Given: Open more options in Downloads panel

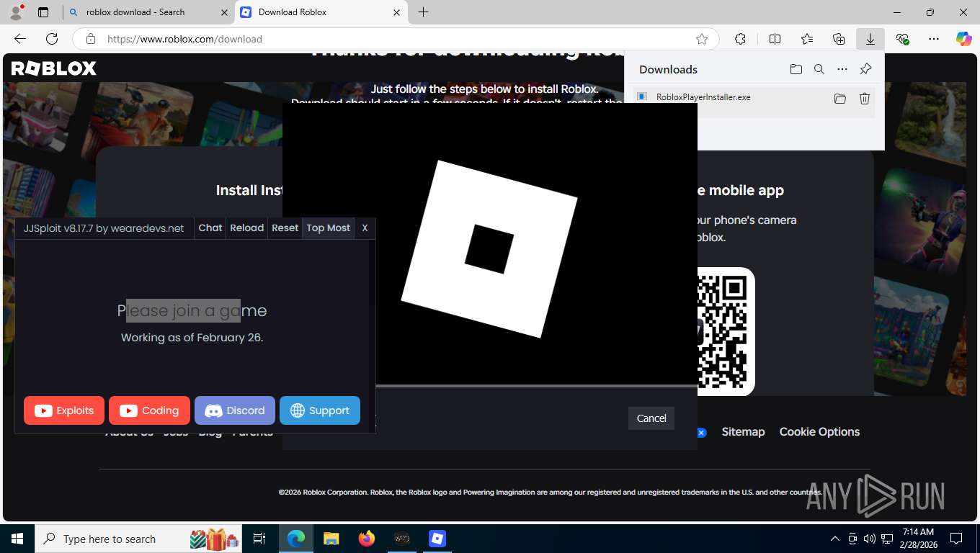Looking at the screenshot, I should pyautogui.click(x=842, y=69).
